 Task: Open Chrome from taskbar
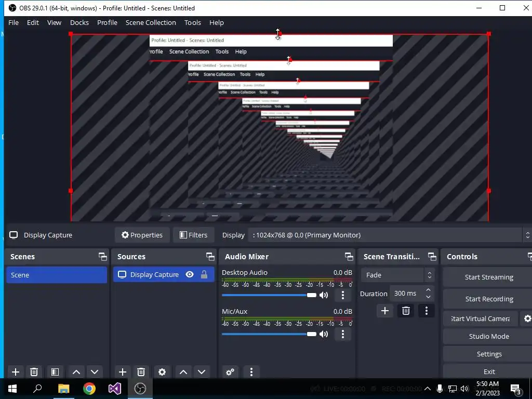click(89, 389)
